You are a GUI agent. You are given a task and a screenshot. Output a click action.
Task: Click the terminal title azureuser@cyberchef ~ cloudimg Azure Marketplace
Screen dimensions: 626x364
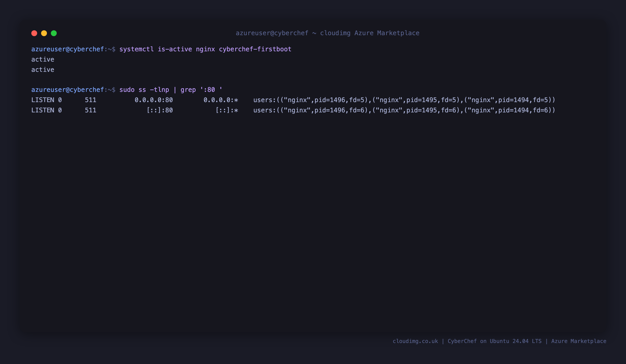327,33
